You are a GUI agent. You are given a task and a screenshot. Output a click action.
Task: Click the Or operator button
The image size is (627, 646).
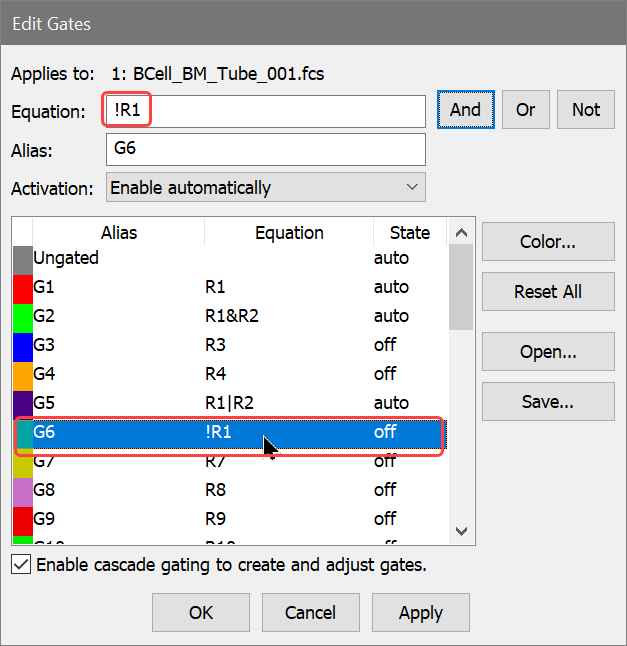(x=525, y=110)
